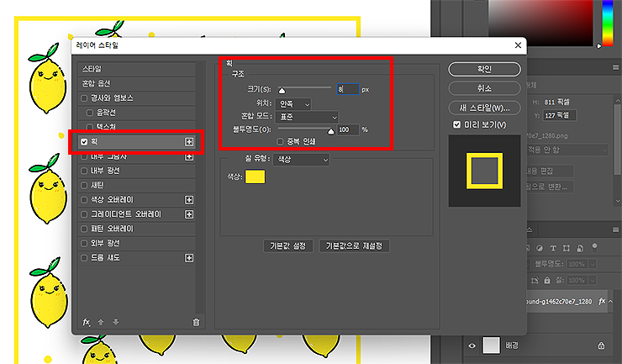The width and height of the screenshot is (622, 364).
Task: Click the 크기(S) size slider handle
Action: [282, 91]
